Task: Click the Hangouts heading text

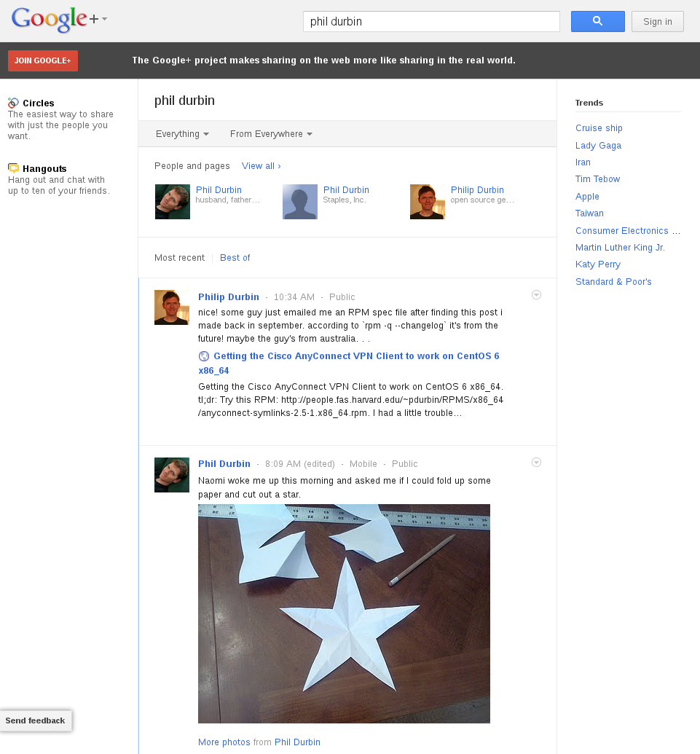Action: 44,169
